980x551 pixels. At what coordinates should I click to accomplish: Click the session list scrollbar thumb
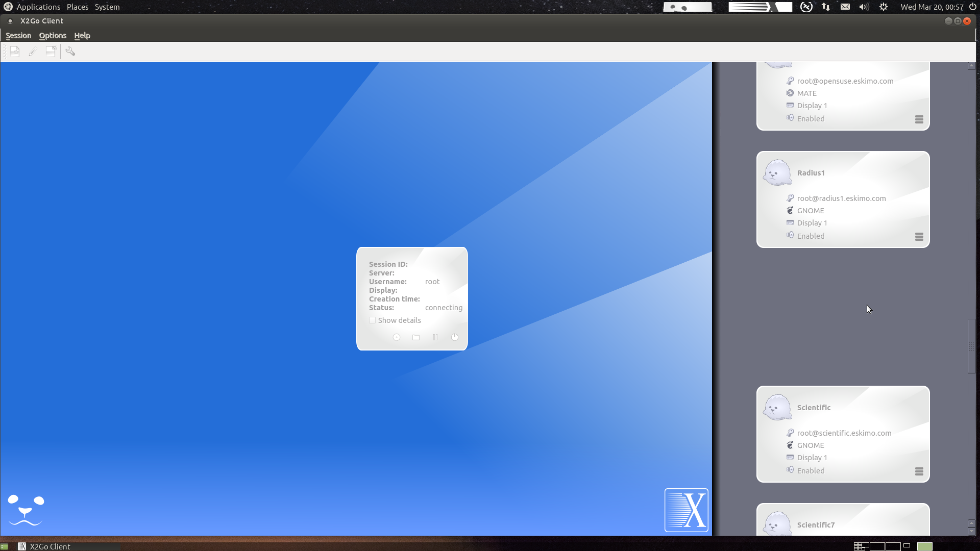972,346
